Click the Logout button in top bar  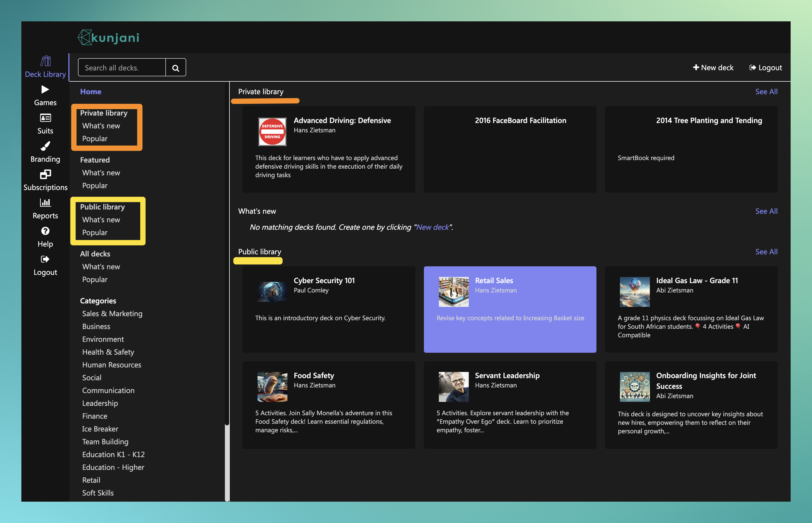point(766,68)
